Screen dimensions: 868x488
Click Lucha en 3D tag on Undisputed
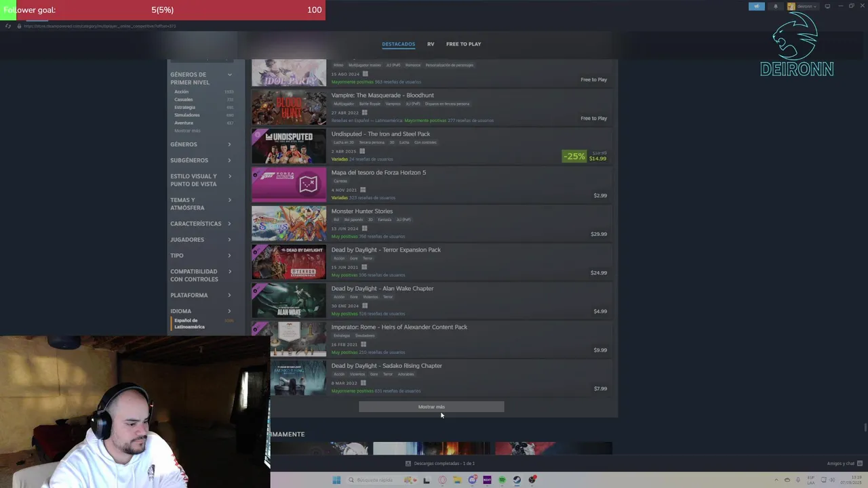coord(344,142)
